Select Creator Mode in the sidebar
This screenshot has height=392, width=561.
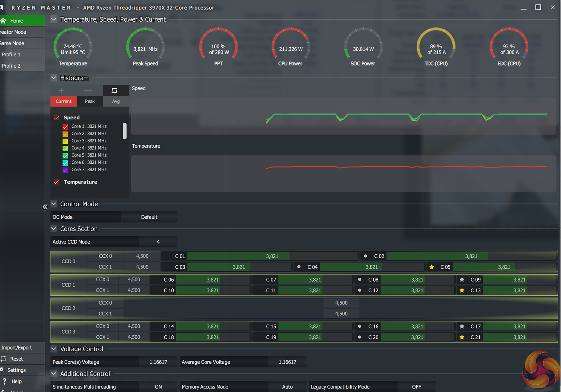tap(13, 32)
